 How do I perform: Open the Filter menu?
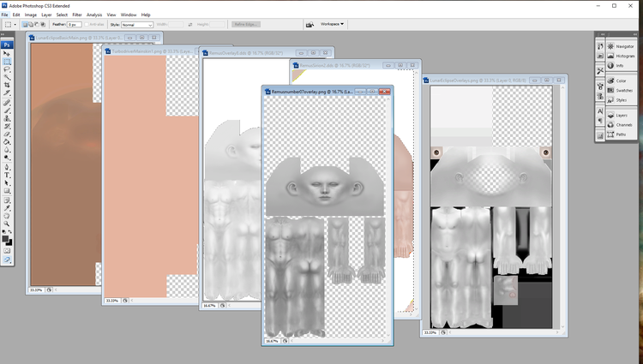point(77,15)
